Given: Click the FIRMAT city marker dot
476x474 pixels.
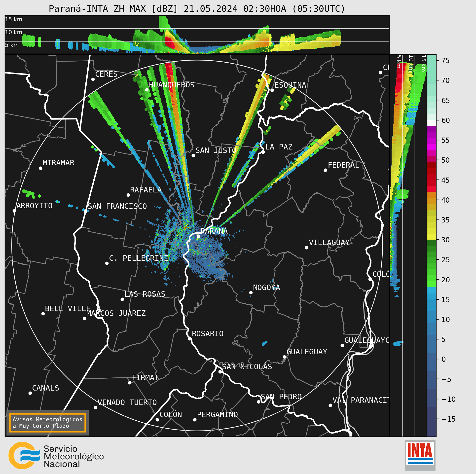Looking at the screenshot, I should pyautogui.click(x=130, y=383).
